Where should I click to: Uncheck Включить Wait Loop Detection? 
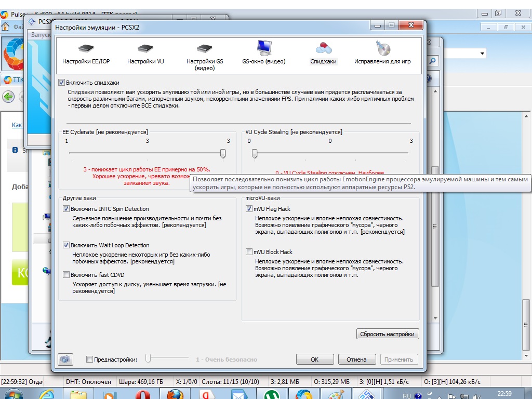pyautogui.click(x=66, y=245)
